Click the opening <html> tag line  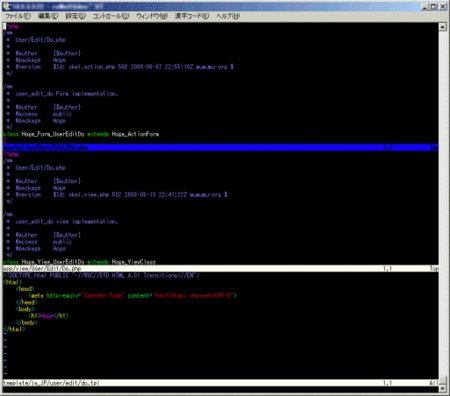[x=12, y=282]
